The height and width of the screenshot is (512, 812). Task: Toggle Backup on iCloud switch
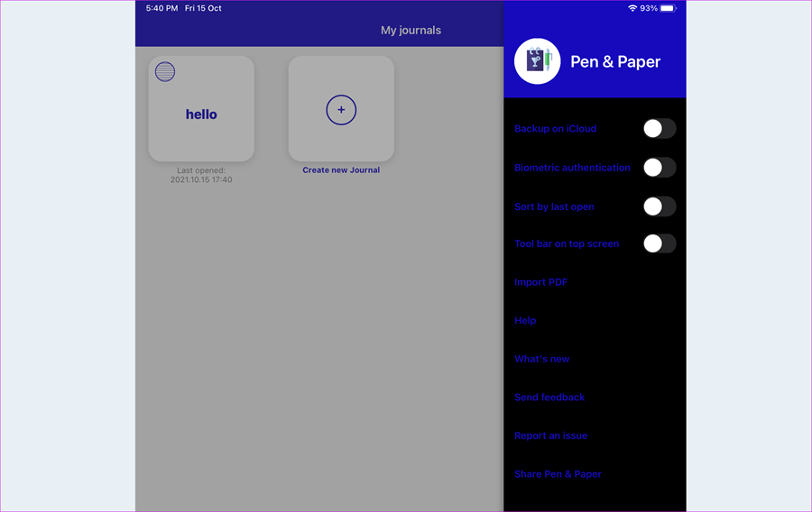(x=660, y=129)
